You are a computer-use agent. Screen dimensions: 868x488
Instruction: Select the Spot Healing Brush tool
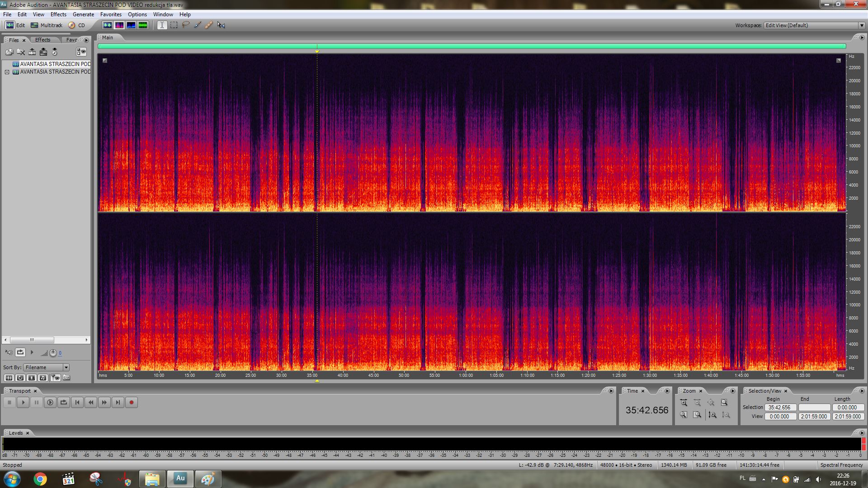tap(209, 25)
